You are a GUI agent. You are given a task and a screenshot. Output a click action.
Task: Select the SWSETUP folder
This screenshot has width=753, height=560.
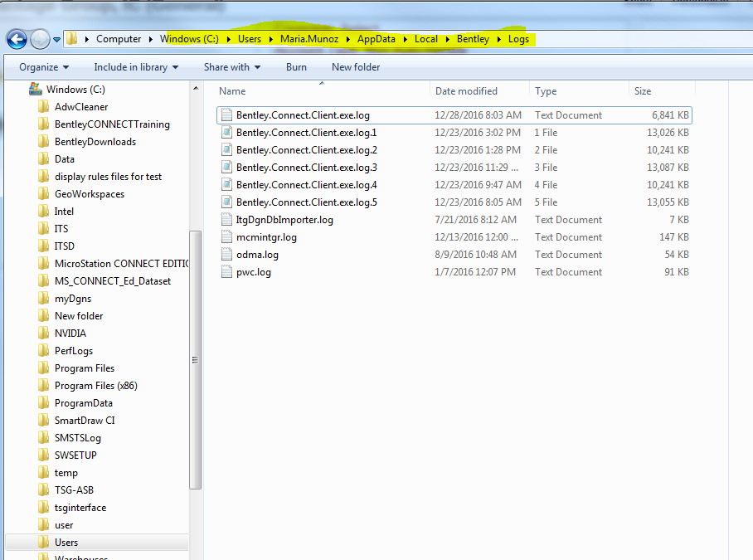75,455
